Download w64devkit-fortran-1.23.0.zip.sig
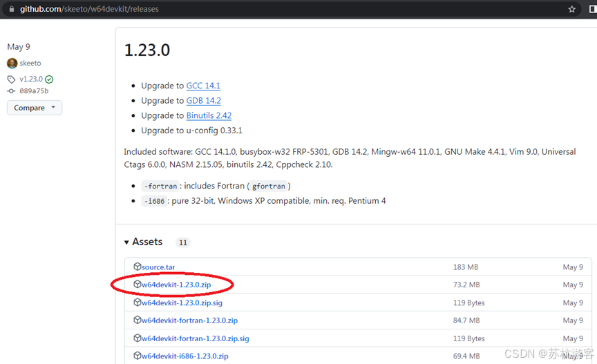Viewport: 597px width, 364px height. click(196, 338)
